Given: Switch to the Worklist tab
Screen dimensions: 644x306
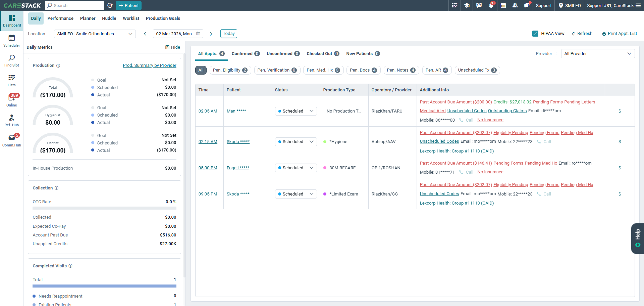Looking at the screenshot, I should [x=131, y=18].
